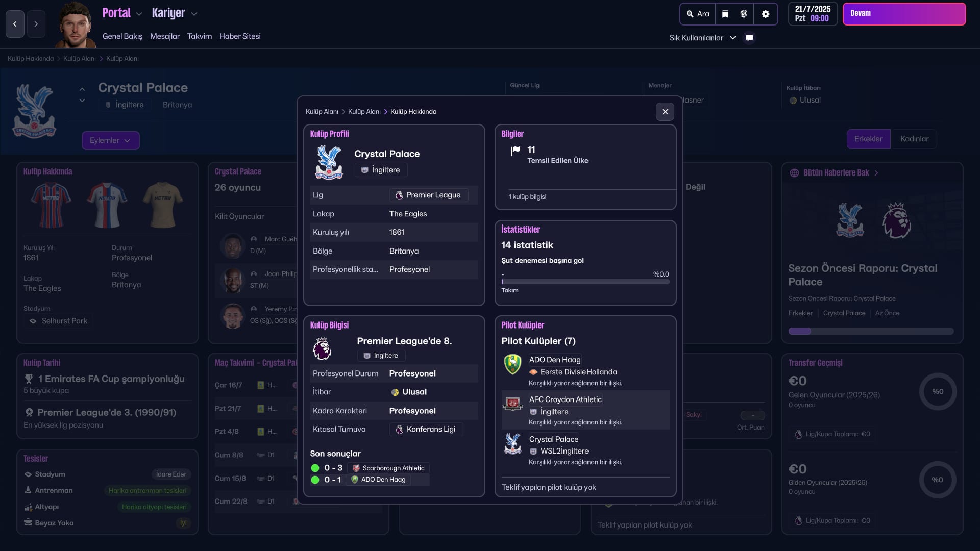Switch to the Erkekler team toggle
Viewport: 980px width, 551px height.
pyautogui.click(x=868, y=139)
